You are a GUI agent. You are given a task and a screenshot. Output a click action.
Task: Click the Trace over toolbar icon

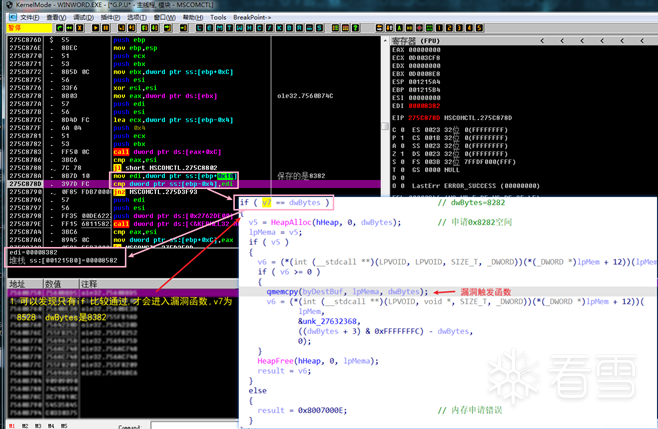(154, 28)
